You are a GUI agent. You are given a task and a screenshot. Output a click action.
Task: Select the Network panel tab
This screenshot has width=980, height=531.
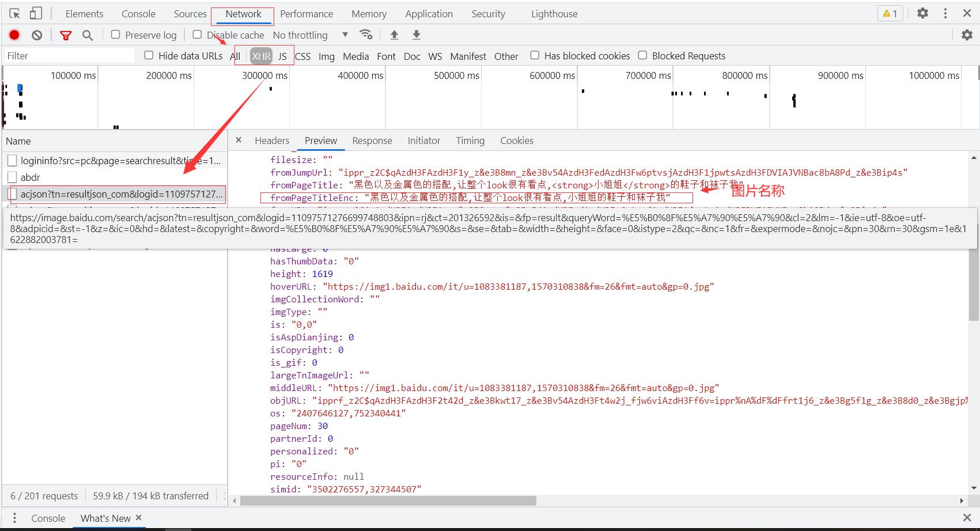[x=243, y=14]
